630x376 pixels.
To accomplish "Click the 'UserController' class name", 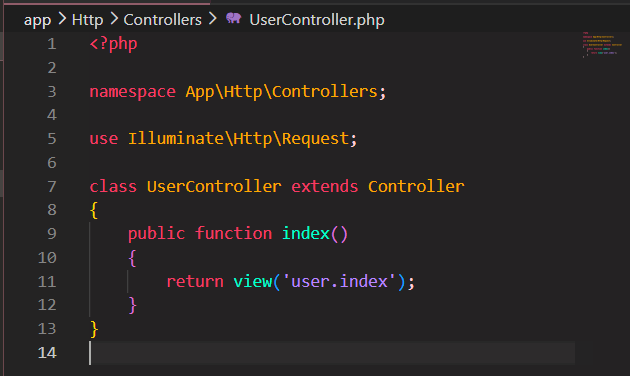I will tap(214, 186).
